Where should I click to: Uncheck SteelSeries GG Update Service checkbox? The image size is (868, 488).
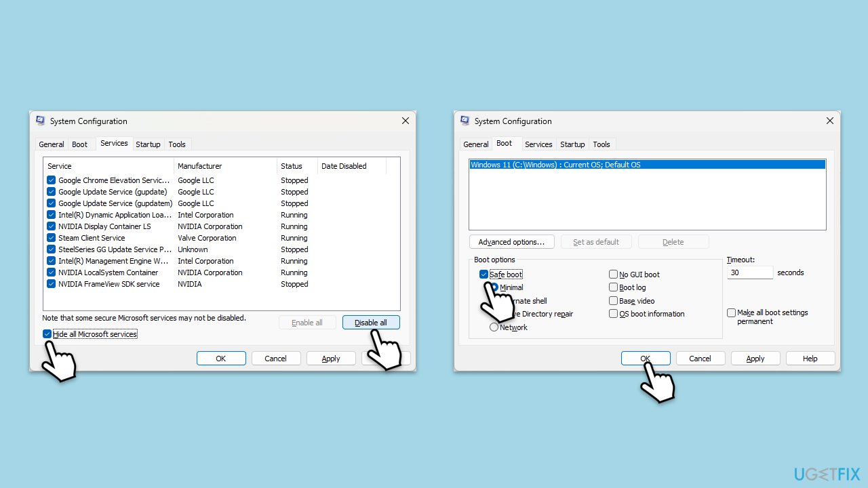[x=52, y=249]
